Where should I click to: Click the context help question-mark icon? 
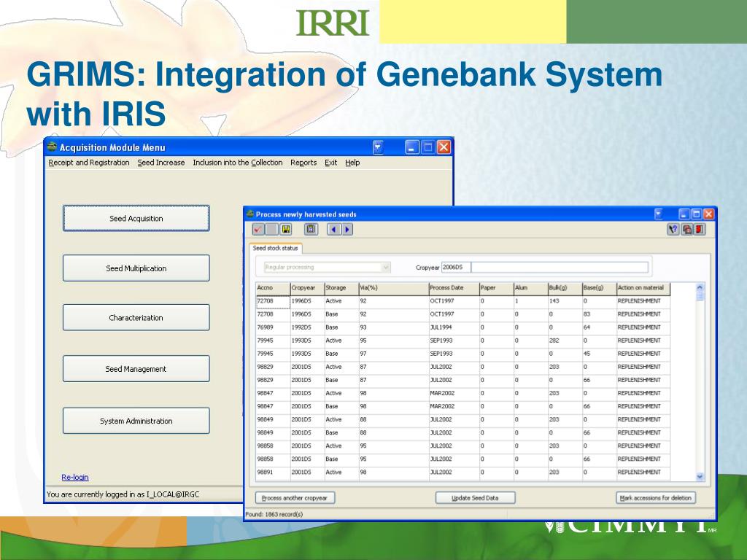[x=673, y=230]
